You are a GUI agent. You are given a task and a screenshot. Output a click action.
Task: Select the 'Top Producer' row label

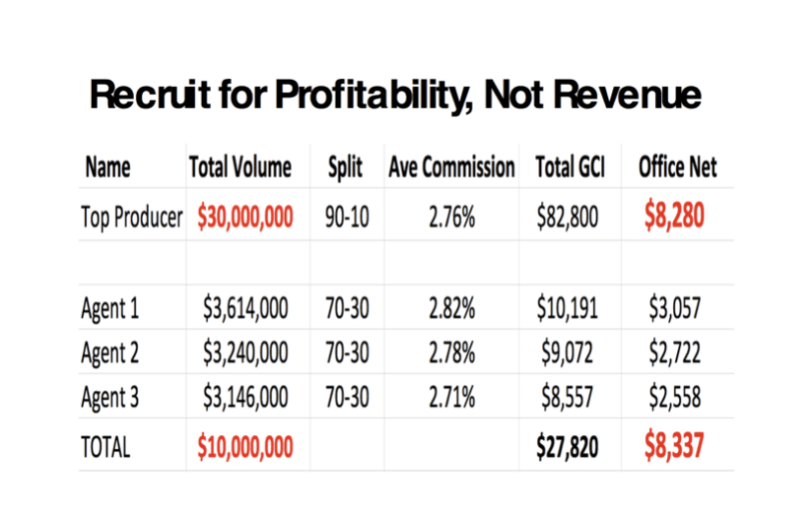[131, 218]
